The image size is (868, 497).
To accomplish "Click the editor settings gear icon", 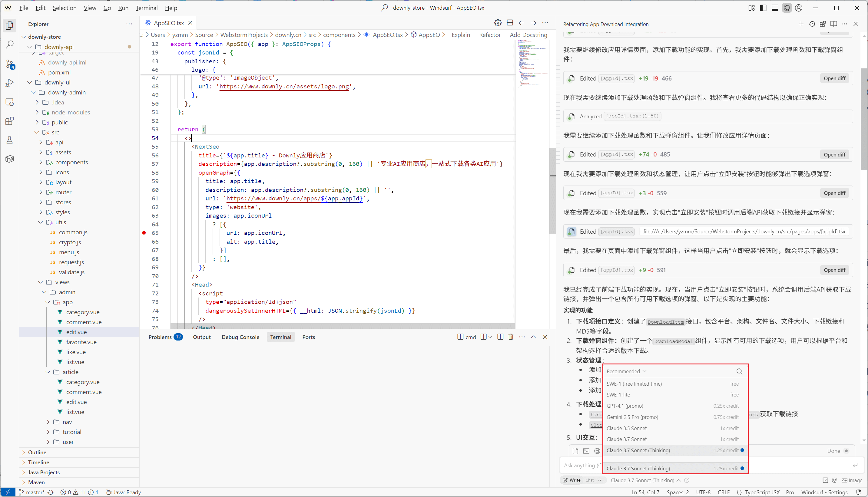I will (498, 23).
